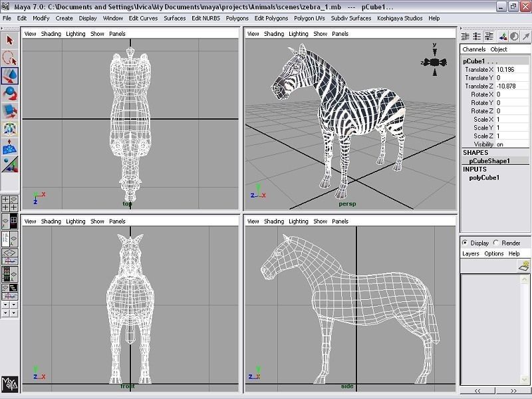Image resolution: width=532 pixels, height=399 pixels.
Task: Open the Create menu
Action: coord(64,19)
